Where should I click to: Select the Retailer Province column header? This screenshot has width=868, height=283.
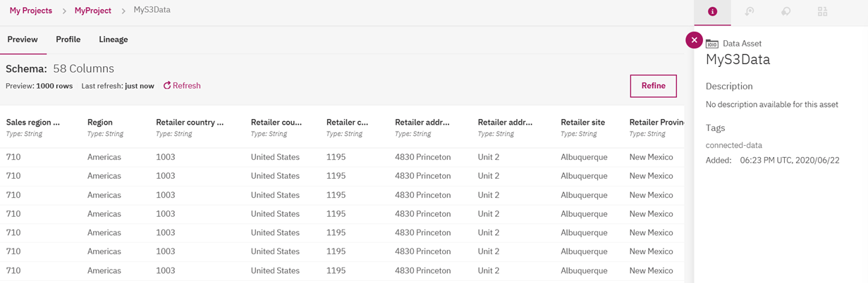[x=656, y=122]
